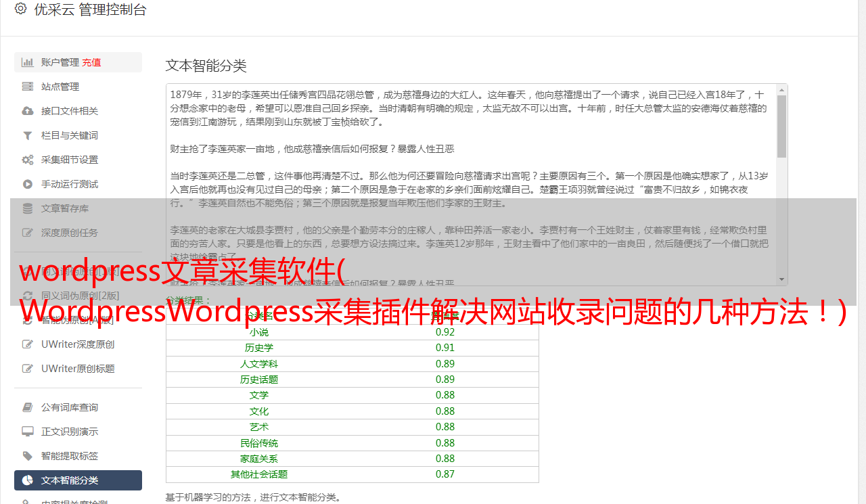Viewport: 866px width, 504px height.
Task: Click the text area scrollbar up arrow
Action: 782,89
